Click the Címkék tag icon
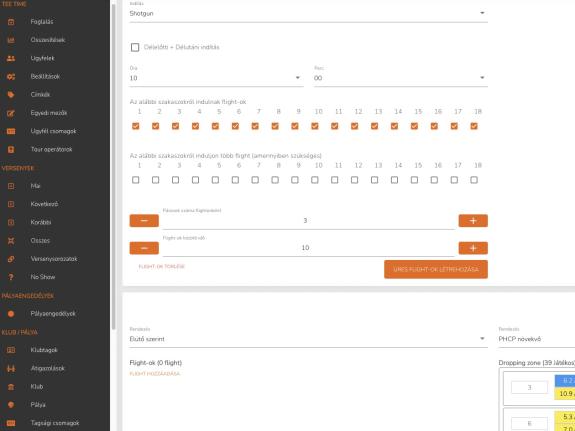 coord(11,95)
